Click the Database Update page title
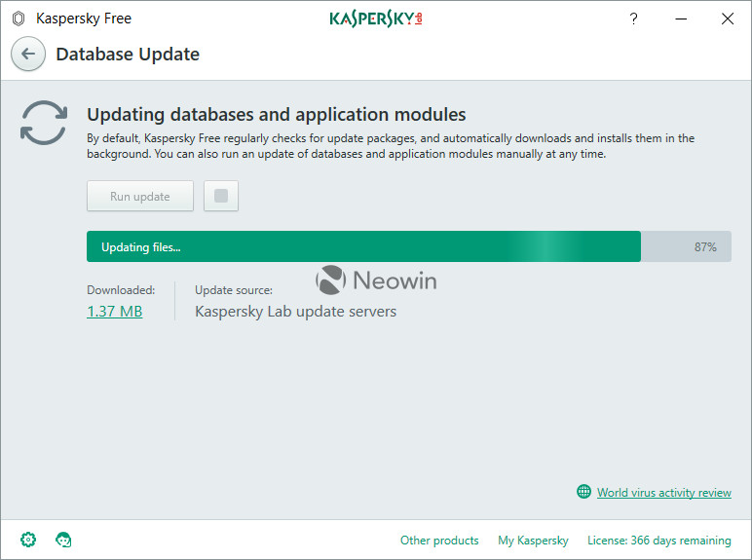 click(x=128, y=55)
